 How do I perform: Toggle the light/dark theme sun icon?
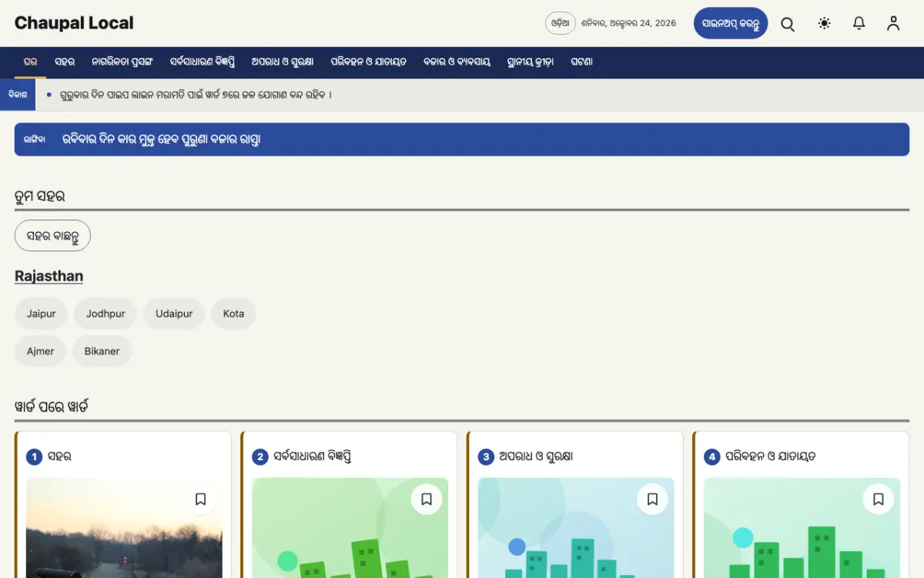[825, 24]
